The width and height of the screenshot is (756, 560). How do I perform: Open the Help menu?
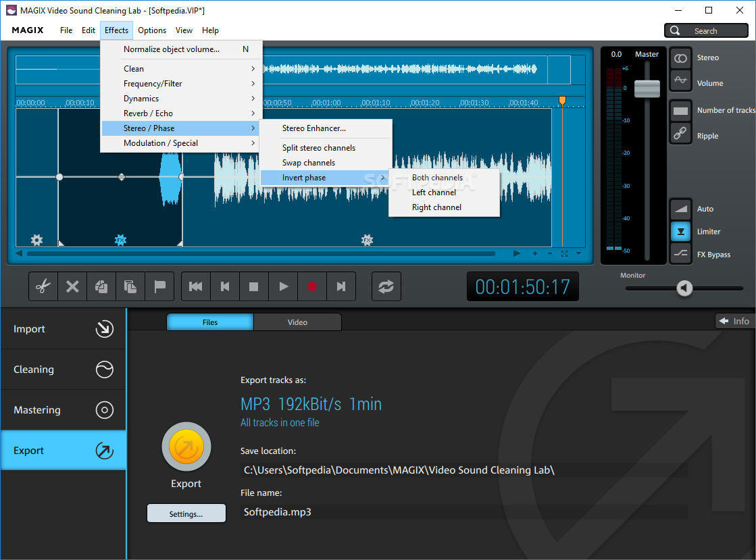click(210, 30)
